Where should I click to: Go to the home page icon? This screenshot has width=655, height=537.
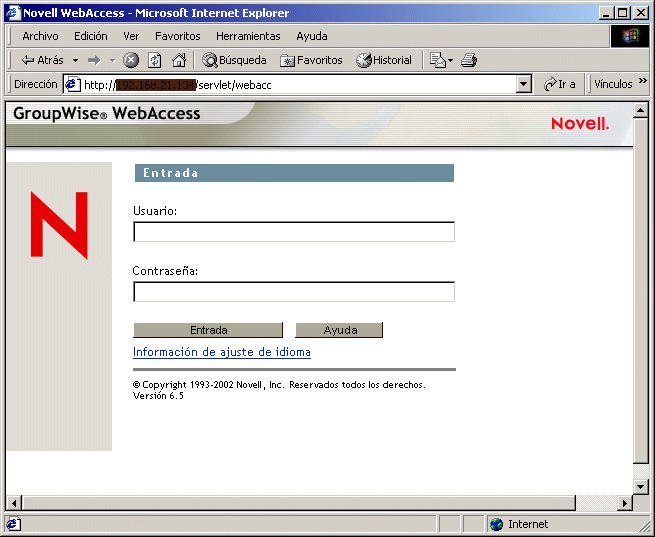pos(179,60)
